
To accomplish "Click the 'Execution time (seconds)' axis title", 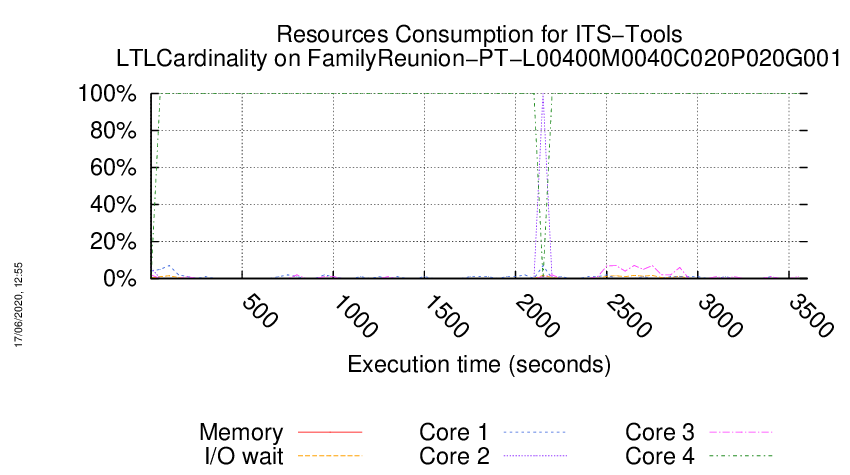I will [479, 364].
